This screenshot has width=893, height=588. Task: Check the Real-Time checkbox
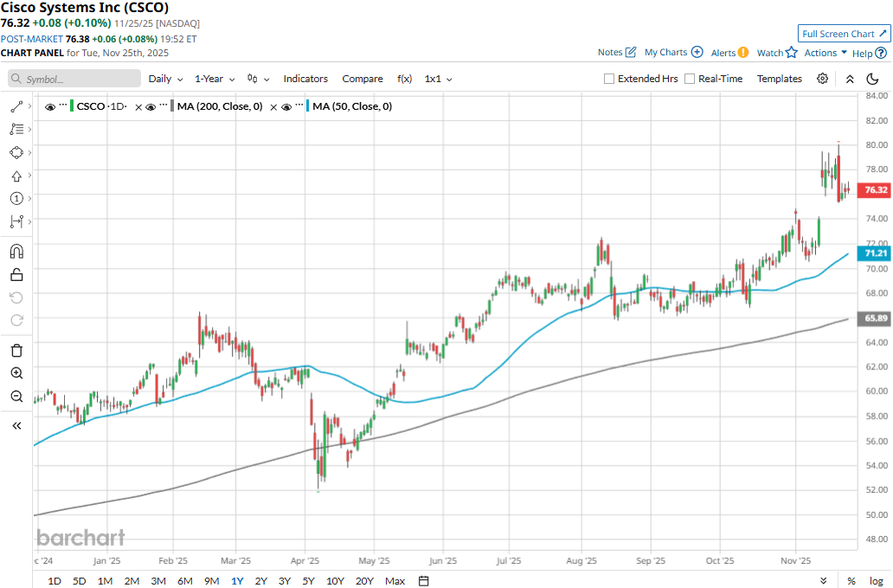[690, 79]
